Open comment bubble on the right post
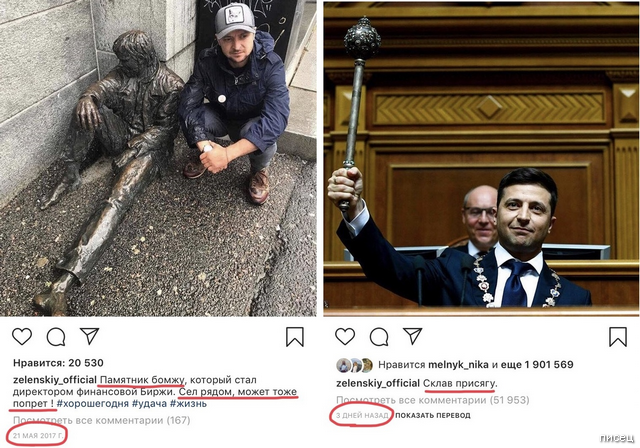This screenshot has height=448, width=640. [379, 337]
